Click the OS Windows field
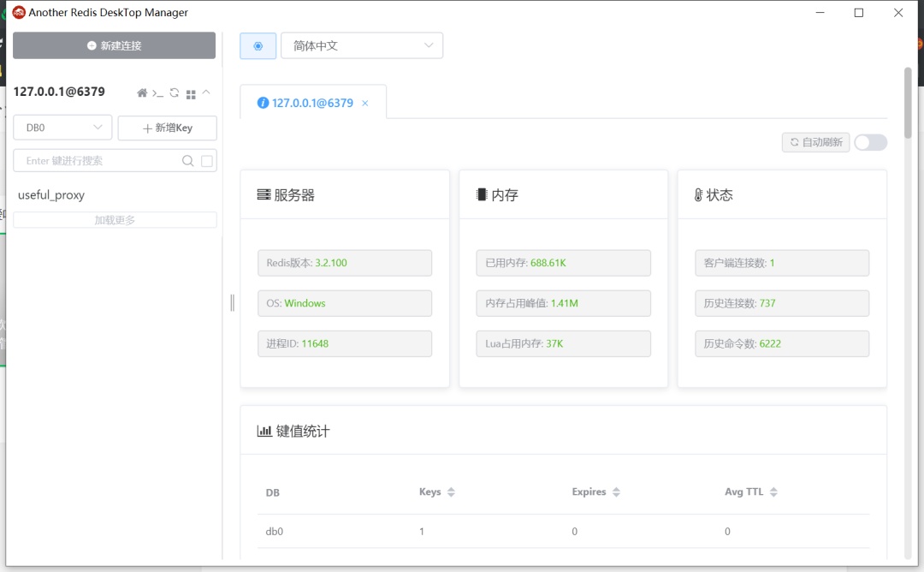 tap(345, 303)
